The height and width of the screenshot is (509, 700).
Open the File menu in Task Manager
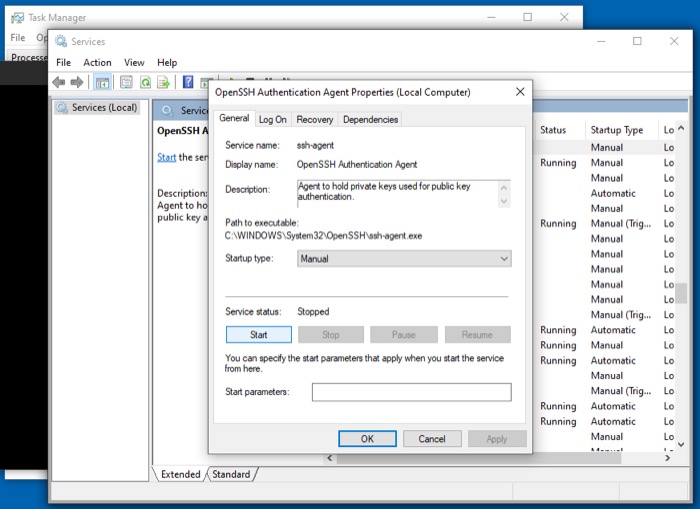click(18, 38)
